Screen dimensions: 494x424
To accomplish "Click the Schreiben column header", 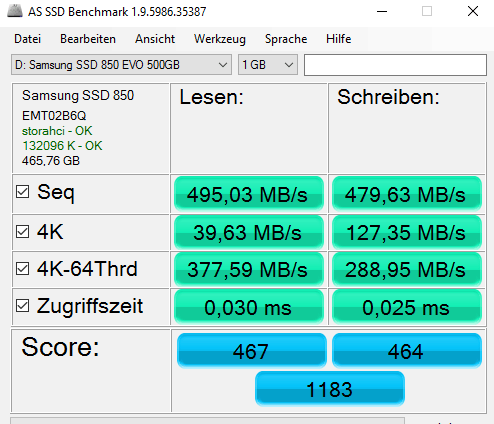I will (388, 97).
